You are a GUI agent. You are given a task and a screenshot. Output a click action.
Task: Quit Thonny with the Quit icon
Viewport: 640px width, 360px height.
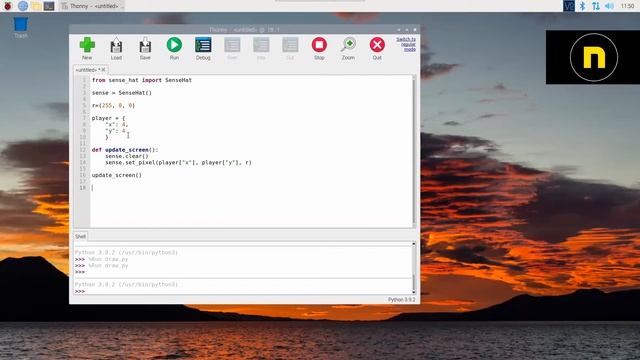click(x=377, y=48)
